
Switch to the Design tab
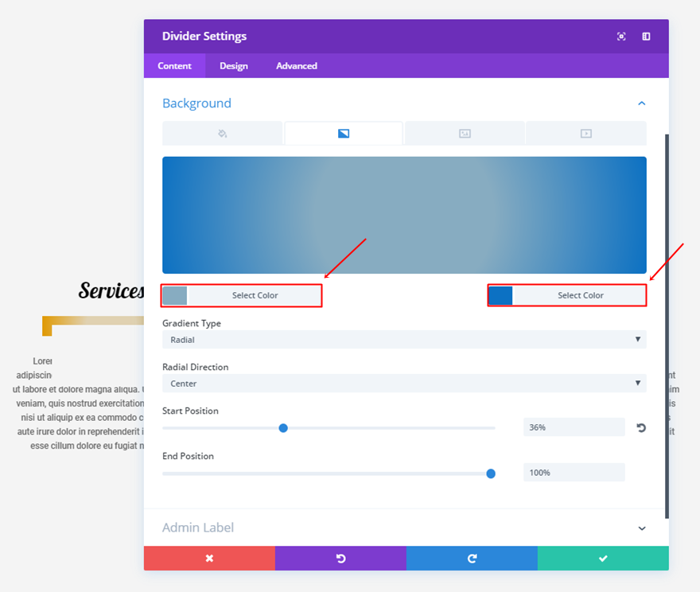coord(234,65)
